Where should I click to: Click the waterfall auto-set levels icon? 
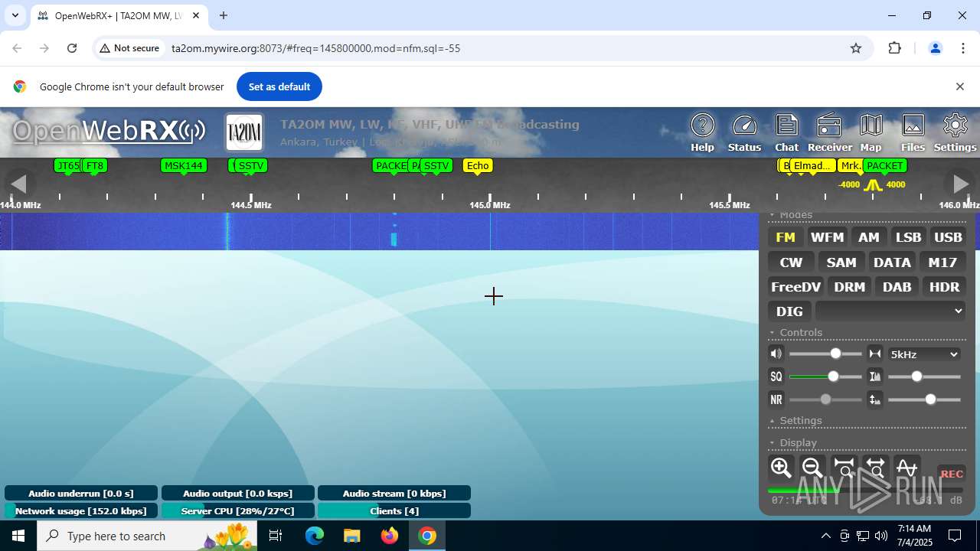pyautogui.click(x=875, y=399)
